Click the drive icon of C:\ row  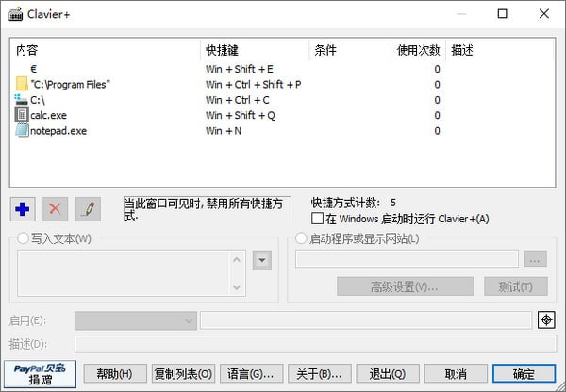click(21, 99)
